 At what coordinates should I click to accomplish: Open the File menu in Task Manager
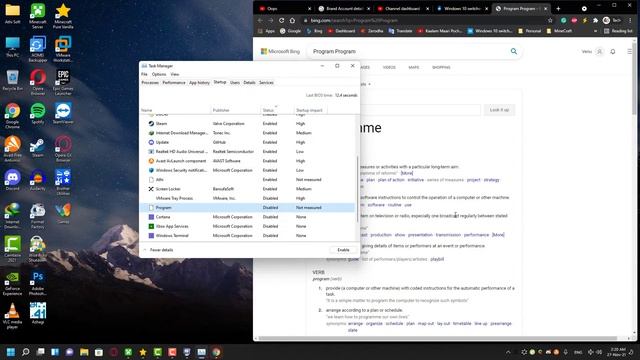(x=144, y=74)
